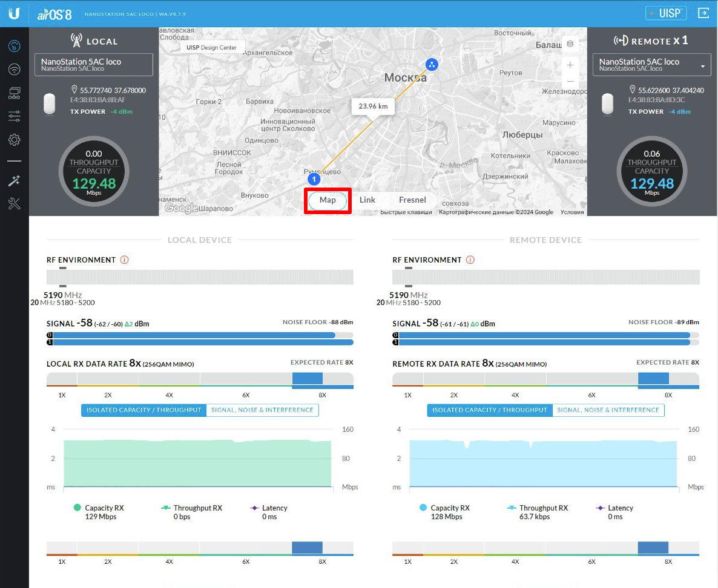Click the local RF Environment spectrum bar
This screenshot has height=588, width=718.
pos(200,277)
